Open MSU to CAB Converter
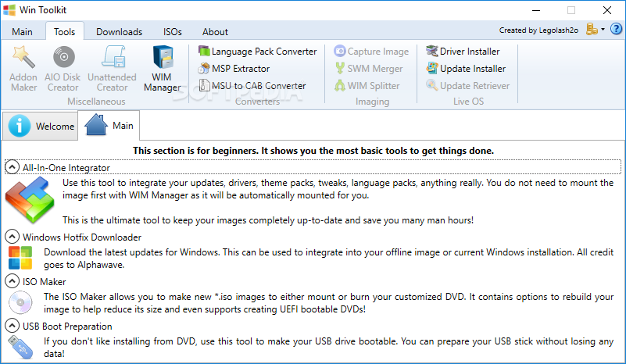The height and width of the screenshot is (364, 626). tap(252, 86)
